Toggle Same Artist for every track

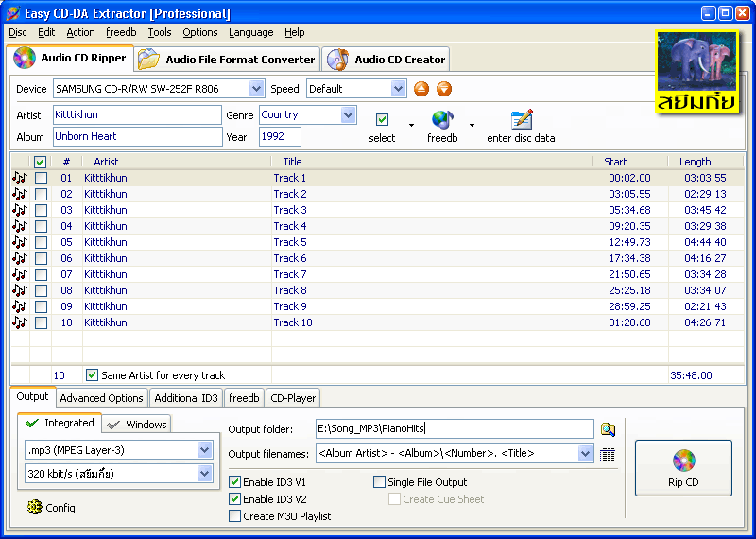(92, 374)
